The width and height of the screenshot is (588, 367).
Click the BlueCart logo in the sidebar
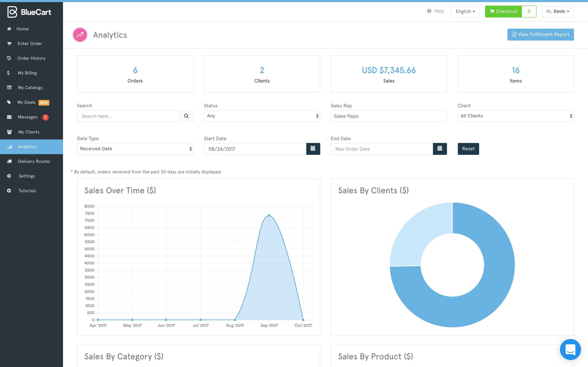pyautogui.click(x=29, y=11)
